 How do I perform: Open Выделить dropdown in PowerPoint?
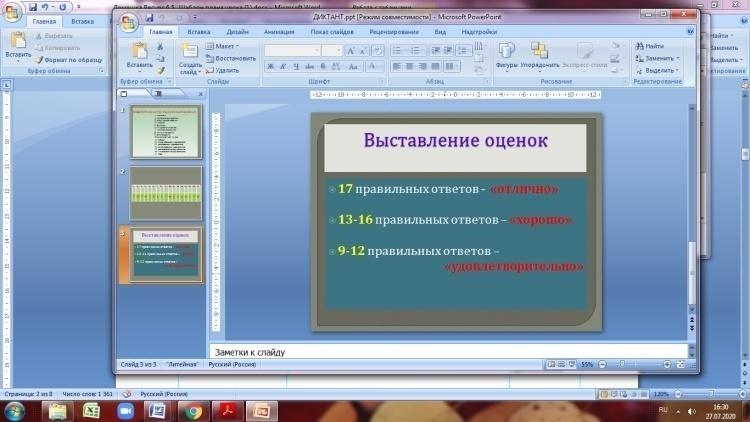657,70
